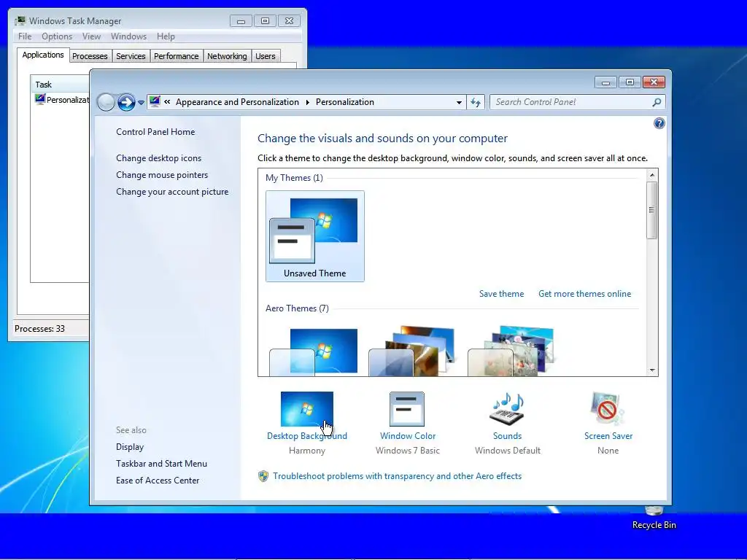This screenshot has width=747, height=560.
Task: Select the first Aero theme with Windows logo
Action: click(x=314, y=351)
